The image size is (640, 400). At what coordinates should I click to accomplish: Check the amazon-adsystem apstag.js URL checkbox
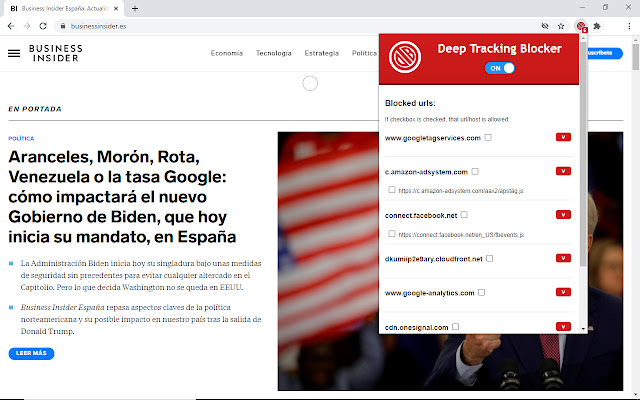392,190
